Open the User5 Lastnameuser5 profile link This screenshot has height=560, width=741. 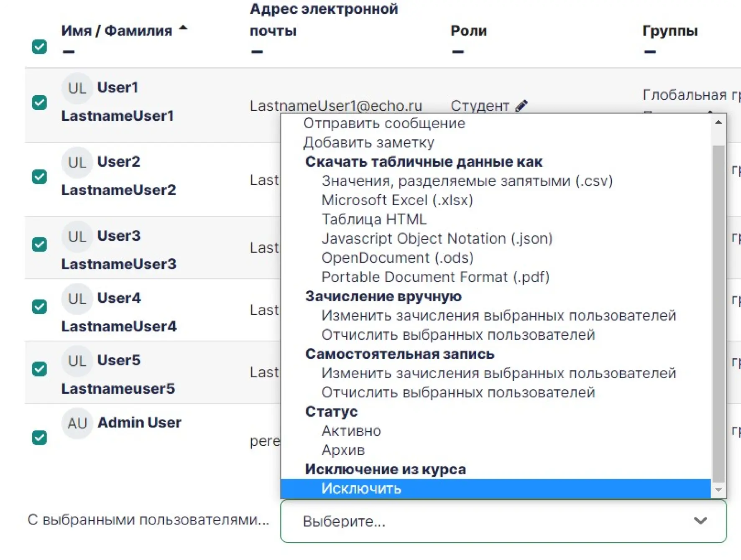(x=118, y=374)
